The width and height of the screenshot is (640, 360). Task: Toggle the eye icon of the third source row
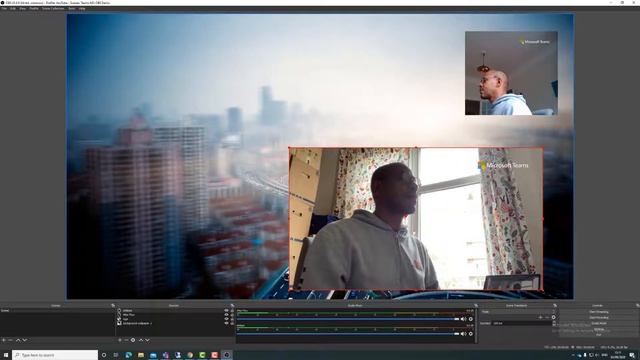point(226,319)
